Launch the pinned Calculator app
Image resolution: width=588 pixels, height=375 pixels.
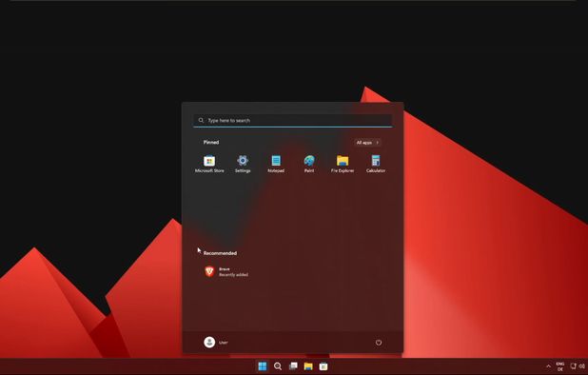[376, 164]
